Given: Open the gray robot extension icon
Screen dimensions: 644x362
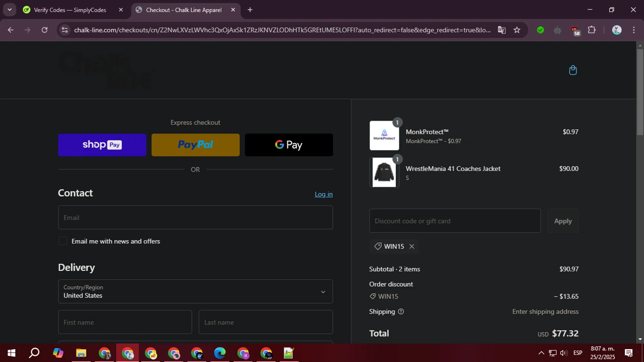Looking at the screenshot, I should tap(558, 30).
